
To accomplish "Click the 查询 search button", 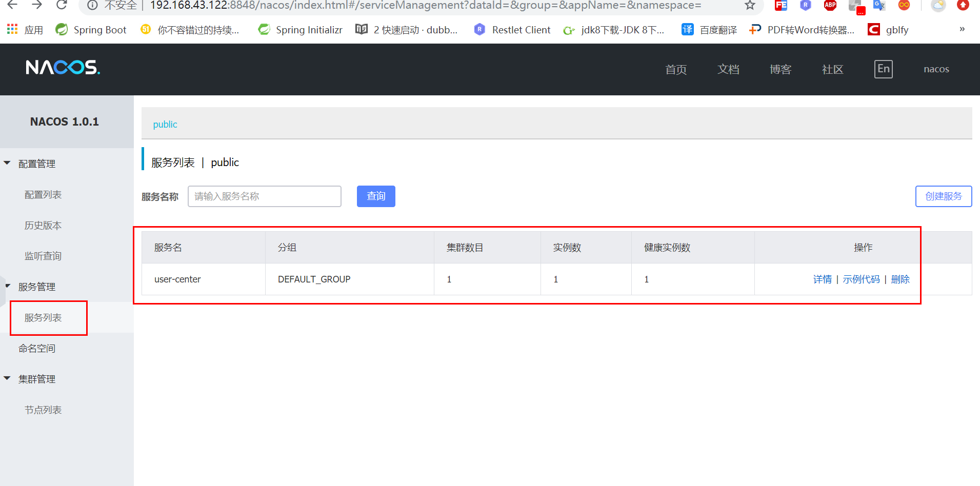I will tap(376, 196).
